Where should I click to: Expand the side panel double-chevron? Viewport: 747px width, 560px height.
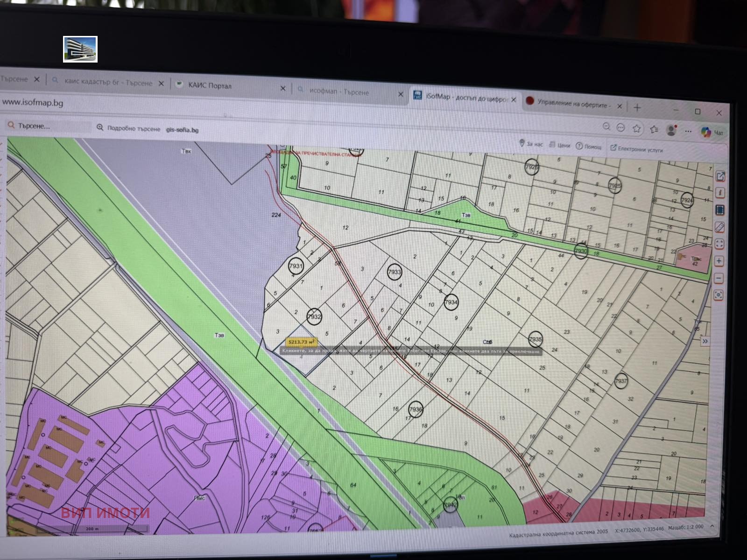tap(705, 341)
